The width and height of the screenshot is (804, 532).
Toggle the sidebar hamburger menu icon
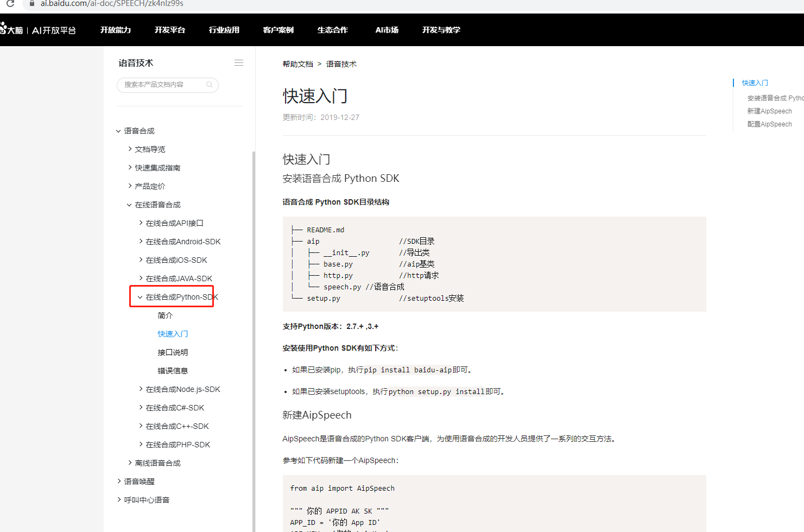[x=239, y=63]
